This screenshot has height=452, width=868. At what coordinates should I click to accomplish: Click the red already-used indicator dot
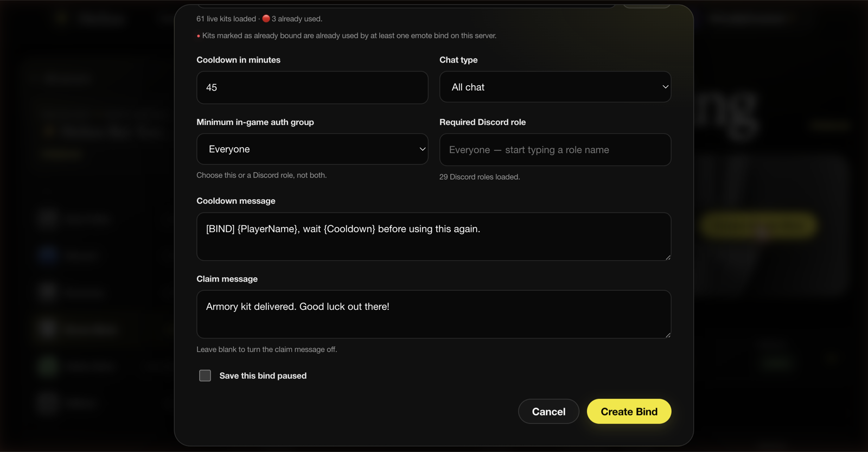pyautogui.click(x=266, y=18)
